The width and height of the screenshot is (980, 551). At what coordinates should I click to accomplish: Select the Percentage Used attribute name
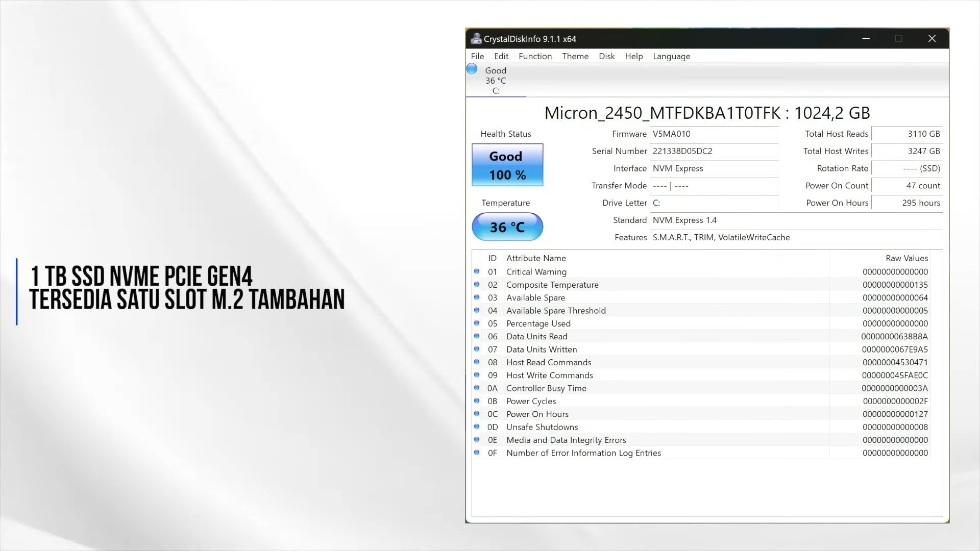pos(538,323)
